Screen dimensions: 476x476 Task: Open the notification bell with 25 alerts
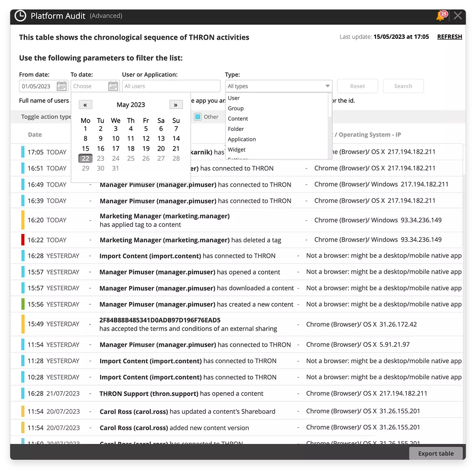(x=441, y=16)
